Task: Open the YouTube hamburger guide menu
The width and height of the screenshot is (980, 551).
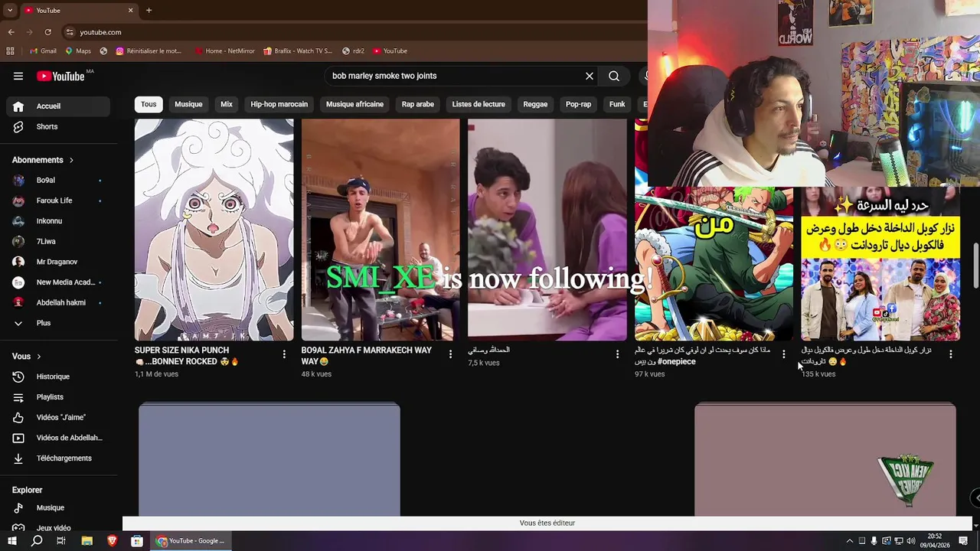Action: click(18, 76)
